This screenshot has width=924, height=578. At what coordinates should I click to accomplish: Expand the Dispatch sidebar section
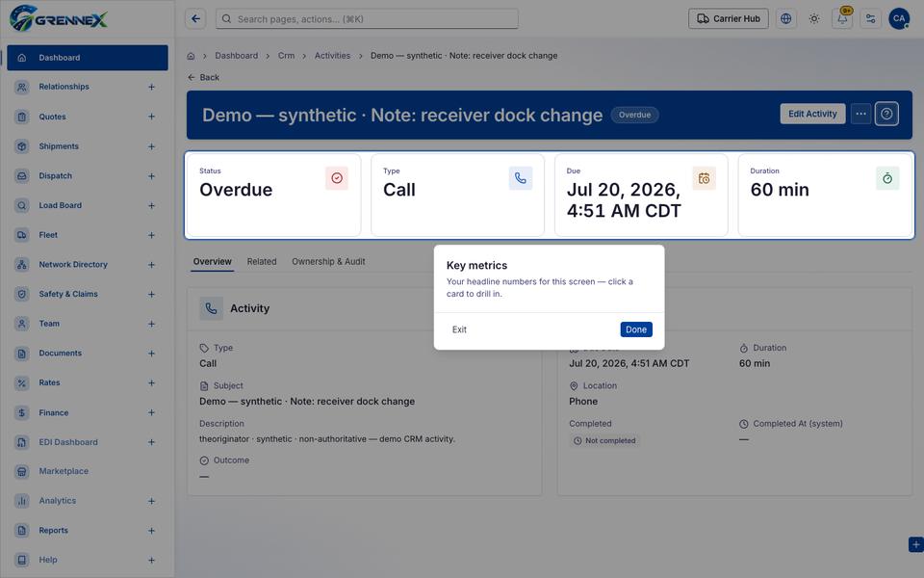click(x=151, y=176)
